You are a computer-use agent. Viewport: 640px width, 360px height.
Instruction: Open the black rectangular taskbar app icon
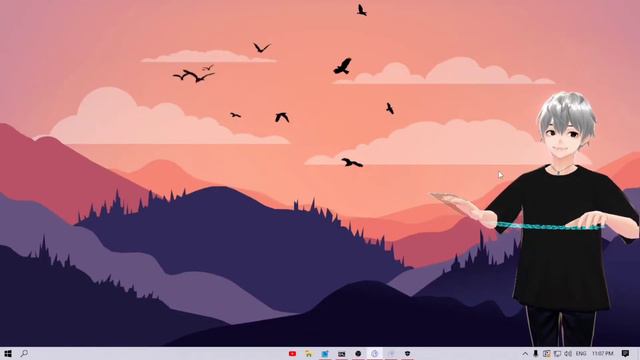click(342, 353)
